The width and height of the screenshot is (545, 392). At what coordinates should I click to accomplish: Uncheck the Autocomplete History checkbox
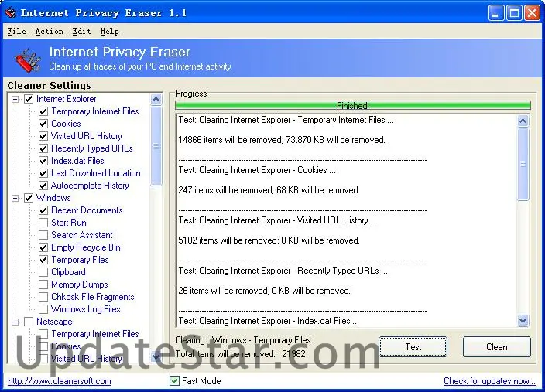(43, 186)
